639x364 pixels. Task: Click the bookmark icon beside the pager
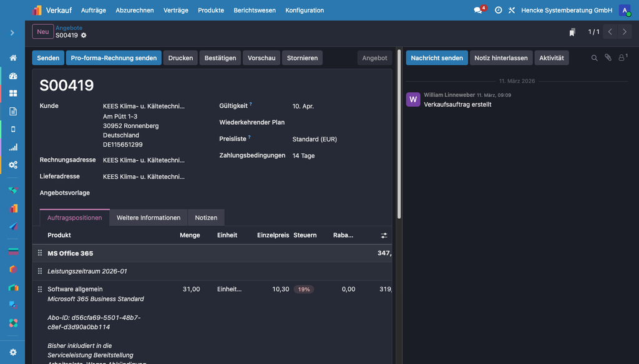click(572, 32)
